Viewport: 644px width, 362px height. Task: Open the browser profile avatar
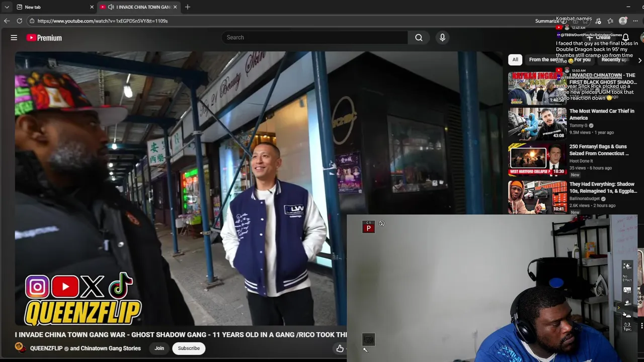(x=623, y=21)
